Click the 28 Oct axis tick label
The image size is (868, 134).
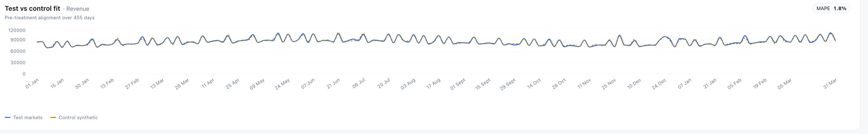(559, 83)
